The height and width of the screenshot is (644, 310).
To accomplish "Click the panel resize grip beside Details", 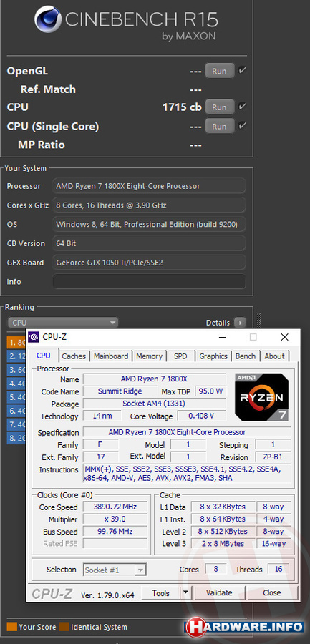I will point(258,321).
